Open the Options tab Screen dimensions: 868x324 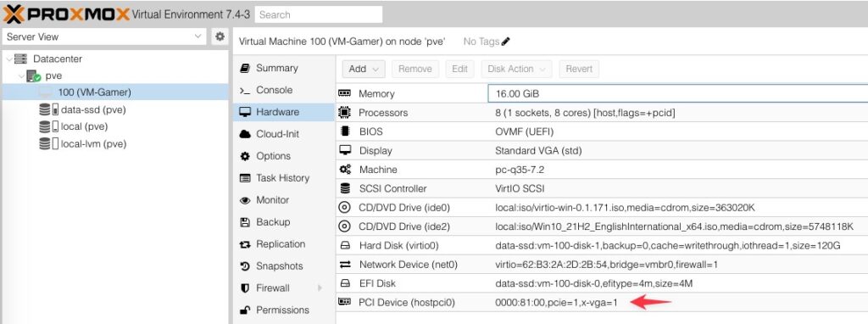pyautogui.click(x=284, y=156)
